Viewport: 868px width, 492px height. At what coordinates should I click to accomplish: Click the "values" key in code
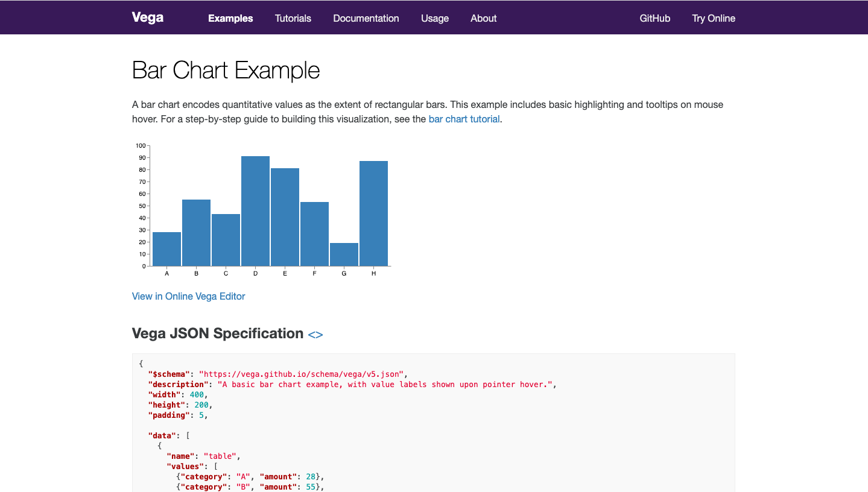185,466
